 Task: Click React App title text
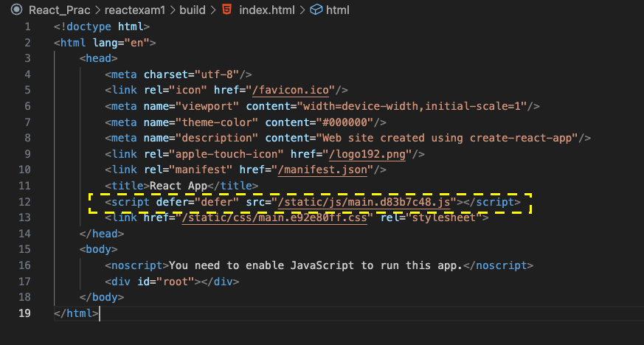179,186
